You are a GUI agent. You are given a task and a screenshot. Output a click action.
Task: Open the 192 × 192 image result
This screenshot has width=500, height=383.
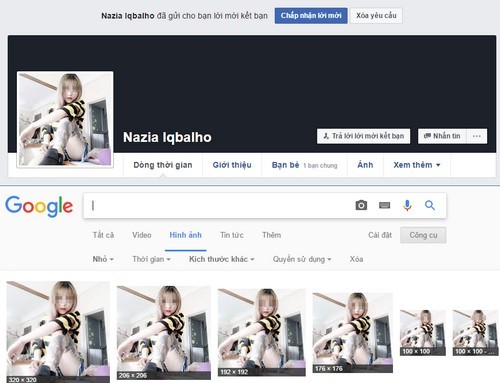pyautogui.click(x=262, y=333)
